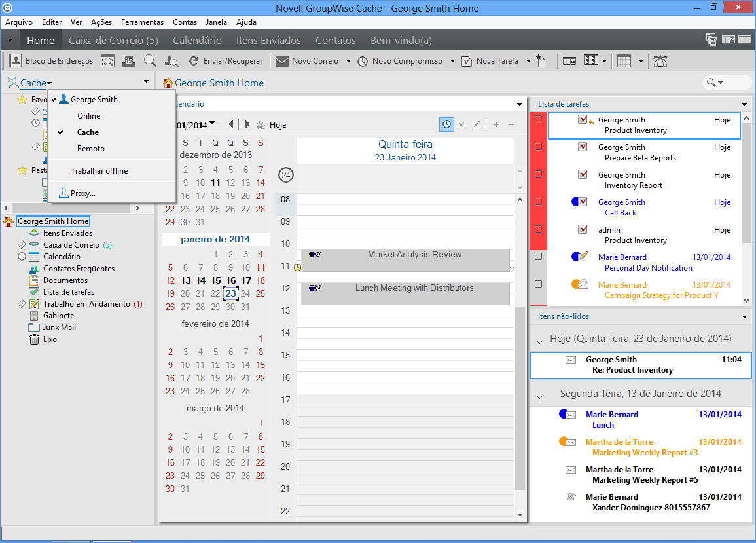Viewport: 756px width, 543px height.
Task: Open the Market Analysis Review appointment
Action: [x=405, y=260]
